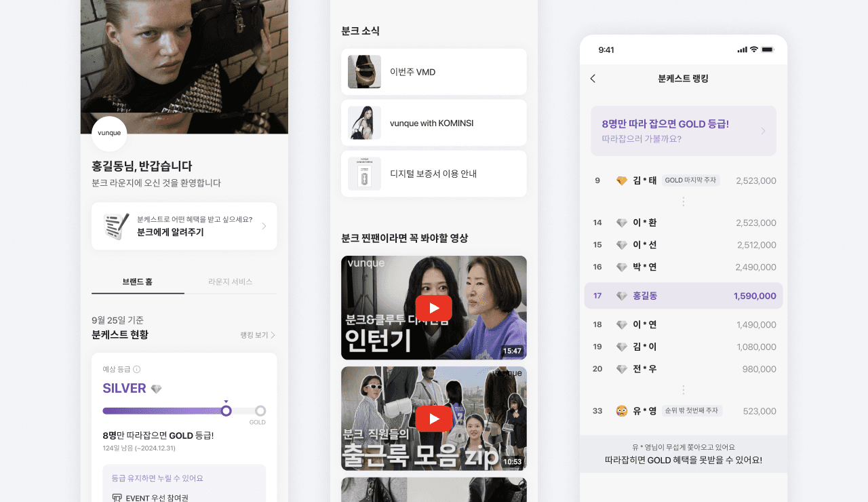Screen dimensions: 868x502
Task: Click the cellular signal icon in status bar
Action: [x=742, y=50]
